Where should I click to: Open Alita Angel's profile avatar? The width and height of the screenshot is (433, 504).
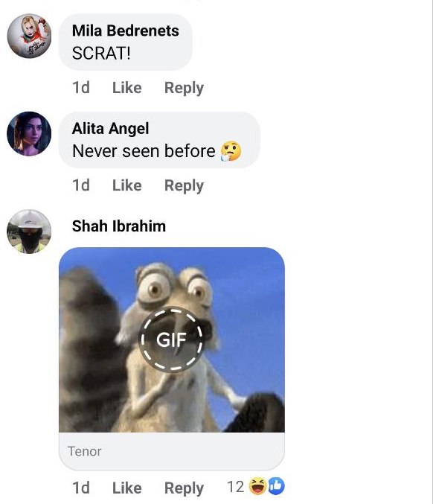[29, 134]
